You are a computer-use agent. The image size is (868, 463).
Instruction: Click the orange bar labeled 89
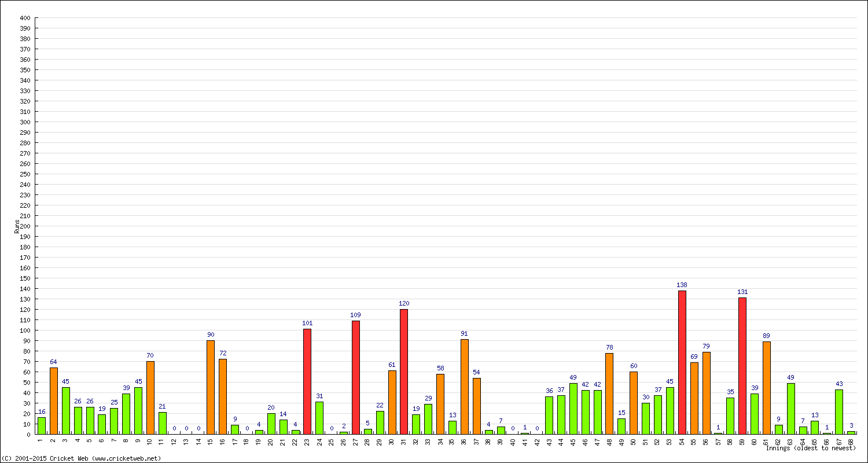click(767, 388)
